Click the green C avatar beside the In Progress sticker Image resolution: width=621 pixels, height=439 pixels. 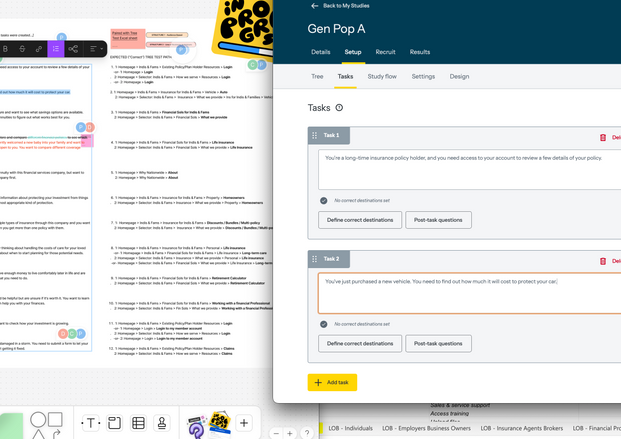[252, 65]
